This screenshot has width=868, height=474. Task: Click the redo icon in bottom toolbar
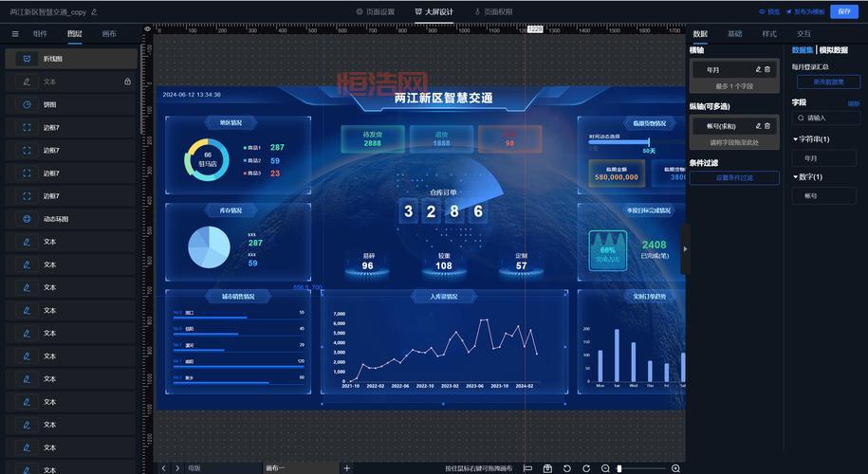pos(584,468)
